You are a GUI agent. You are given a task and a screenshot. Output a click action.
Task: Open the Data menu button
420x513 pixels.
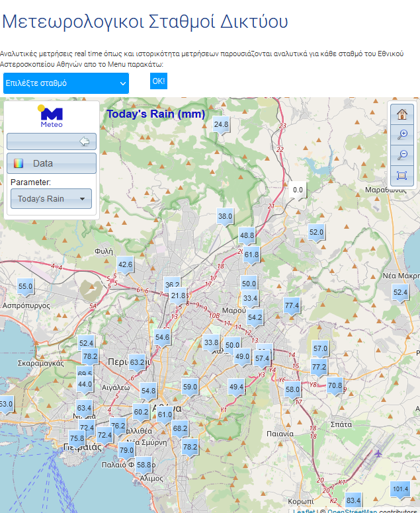52,163
